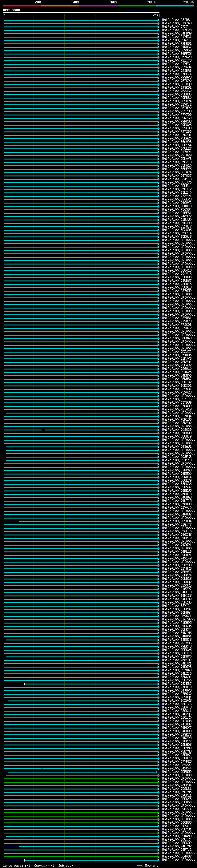Select hit label UniRef100_B0Z9K6
The width and height of the screenshot is (197, 868).
pos(176,700)
